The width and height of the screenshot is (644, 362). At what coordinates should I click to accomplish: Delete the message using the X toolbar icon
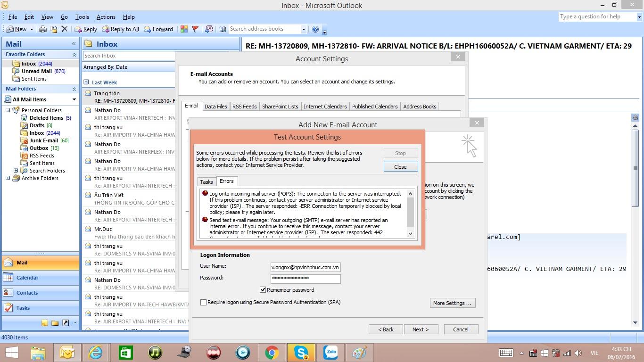click(65, 29)
